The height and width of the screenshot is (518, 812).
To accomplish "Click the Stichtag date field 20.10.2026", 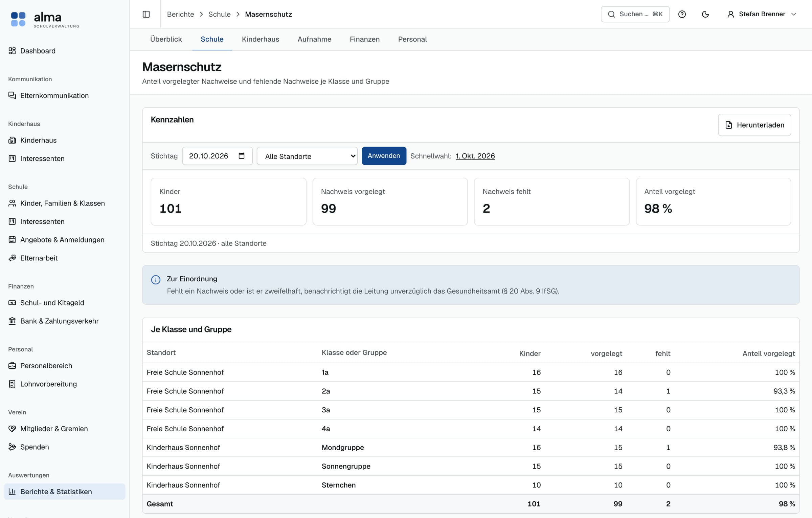I will click(217, 156).
